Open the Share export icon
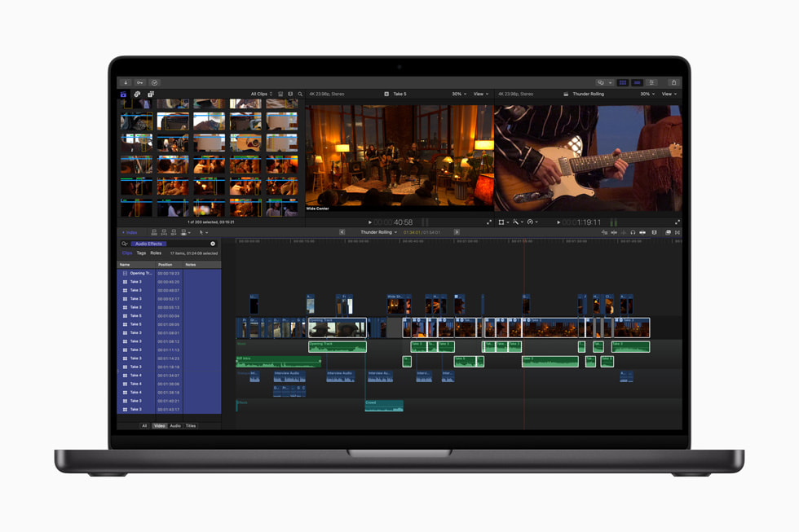Viewport: 799px width, 532px height. tap(673, 82)
